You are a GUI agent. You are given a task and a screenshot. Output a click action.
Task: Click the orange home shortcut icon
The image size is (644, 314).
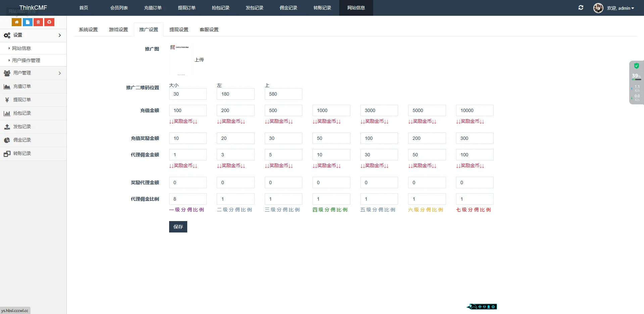[16, 22]
